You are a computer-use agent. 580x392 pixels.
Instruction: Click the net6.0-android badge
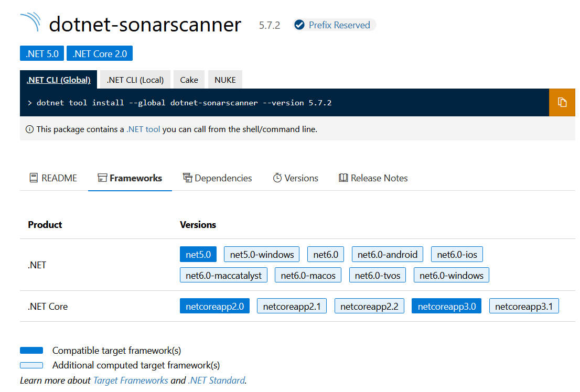click(388, 254)
